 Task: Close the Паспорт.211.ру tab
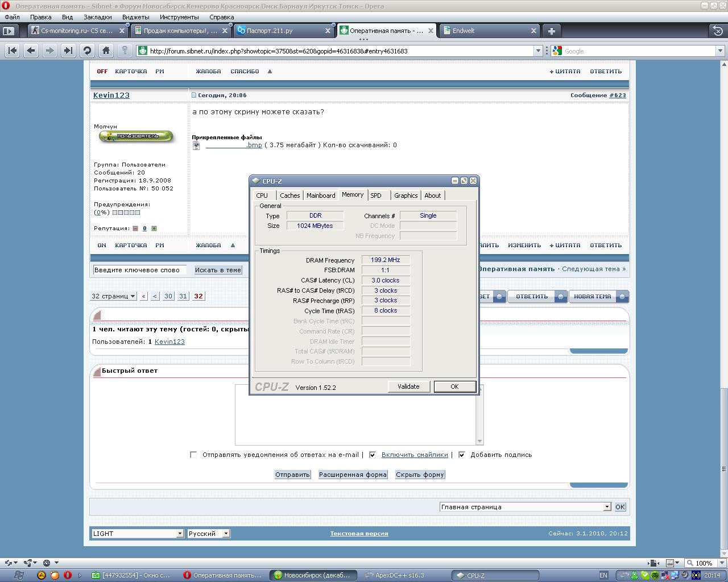point(328,31)
